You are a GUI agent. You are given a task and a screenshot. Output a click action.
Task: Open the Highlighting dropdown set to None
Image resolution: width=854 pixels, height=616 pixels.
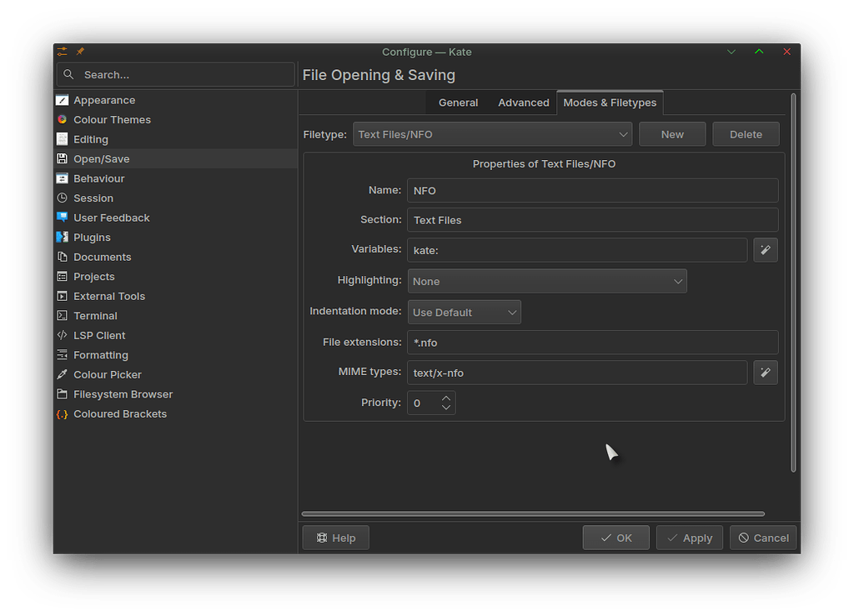pos(547,281)
